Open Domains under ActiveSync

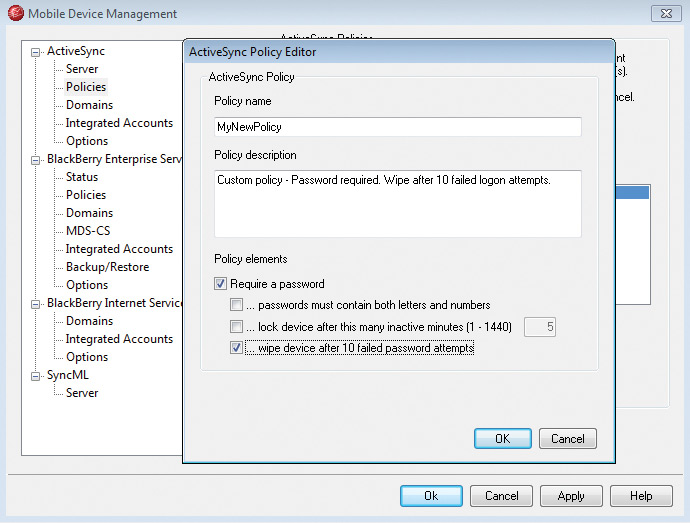89,105
